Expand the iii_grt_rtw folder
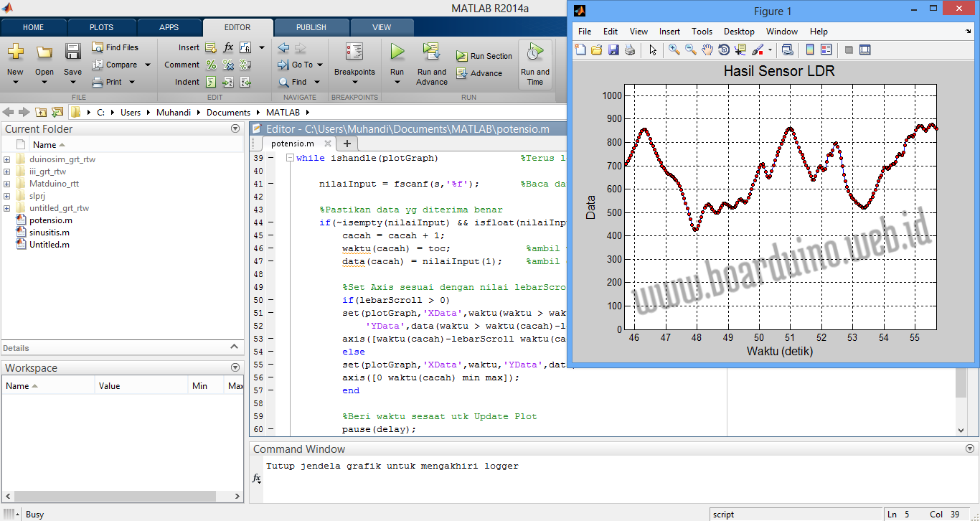This screenshot has height=521, width=980. point(7,172)
